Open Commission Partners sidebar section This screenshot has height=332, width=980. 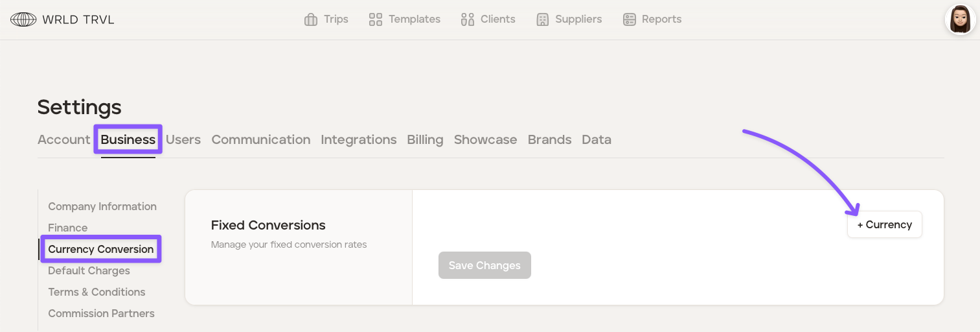point(101,313)
